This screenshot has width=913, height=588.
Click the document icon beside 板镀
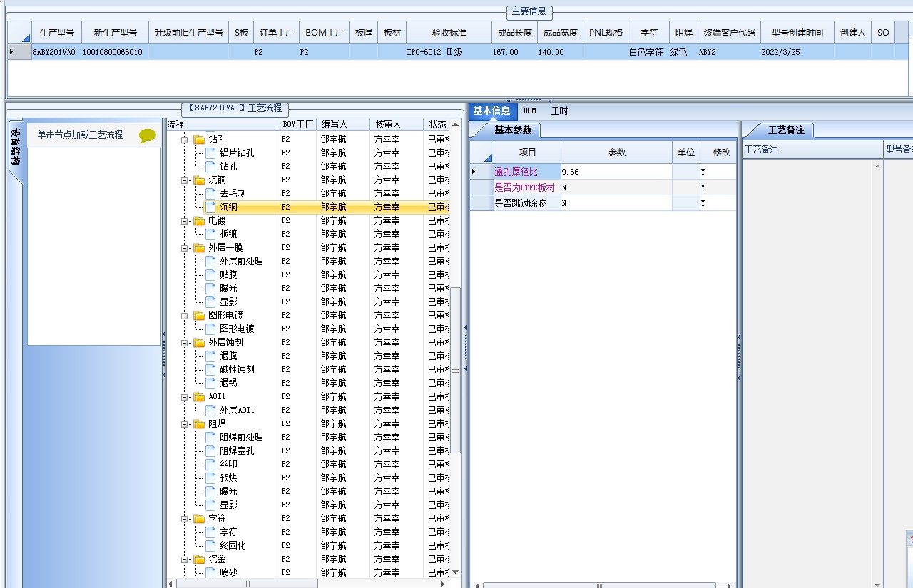coord(210,234)
